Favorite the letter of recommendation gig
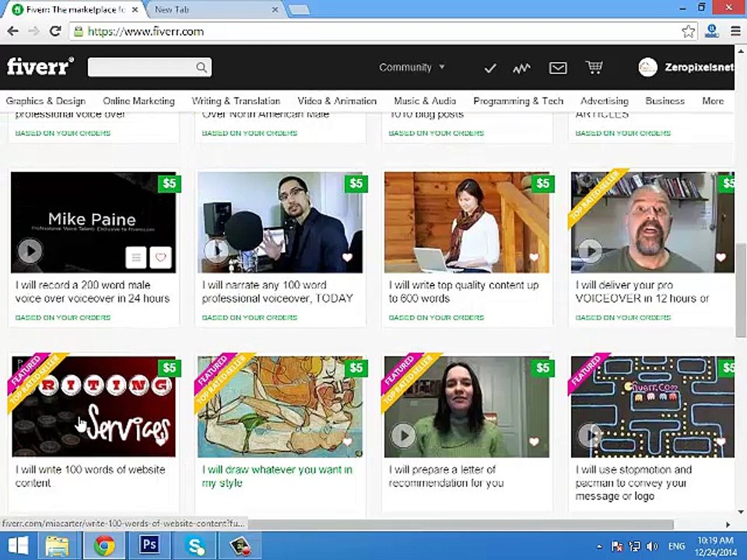Image resolution: width=747 pixels, height=560 pixels. [x=534, y=442]
